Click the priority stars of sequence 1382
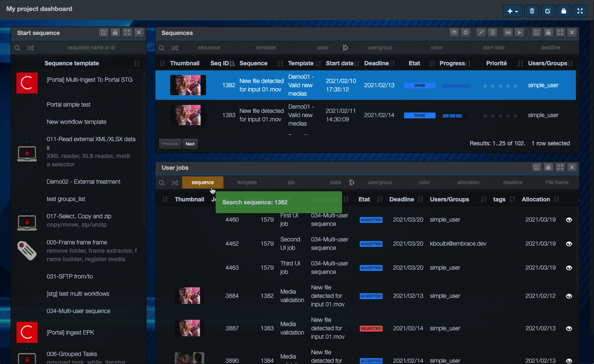This screenshot has height=364, width=594. 500,86
